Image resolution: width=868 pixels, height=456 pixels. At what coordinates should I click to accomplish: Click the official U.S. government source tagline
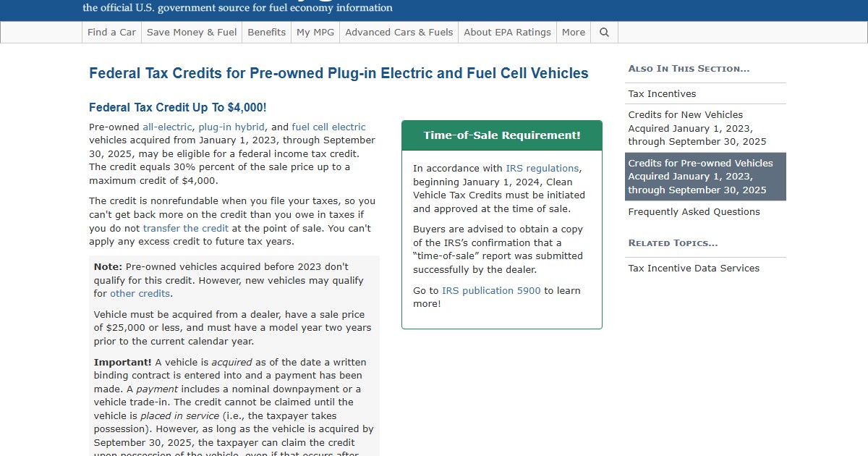click(x=238, y=8)
